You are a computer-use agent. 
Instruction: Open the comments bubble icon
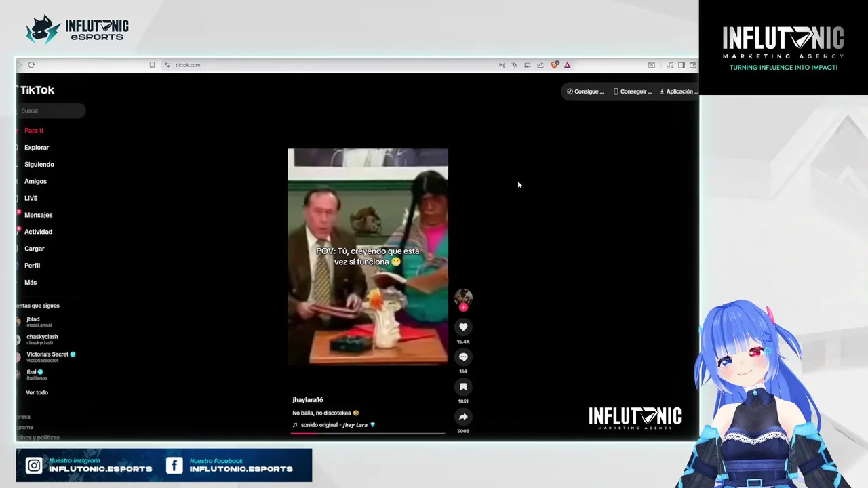tap(463, 357)
